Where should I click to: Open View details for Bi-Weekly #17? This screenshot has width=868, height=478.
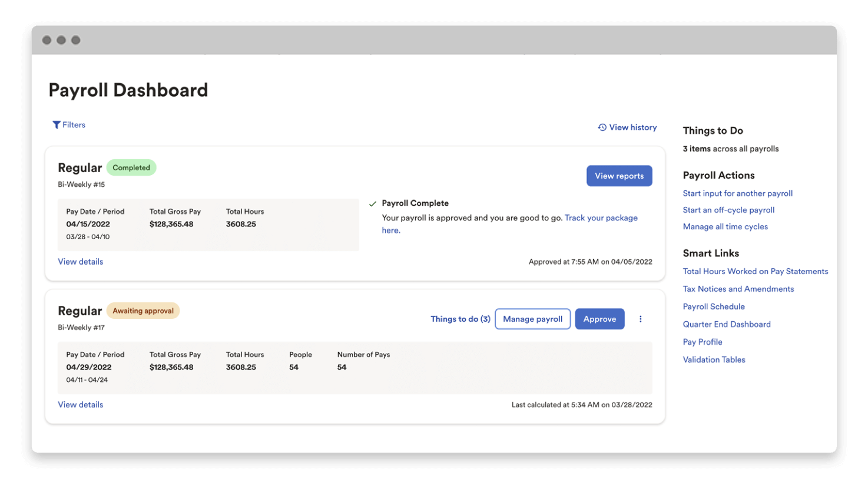(80, 404)
